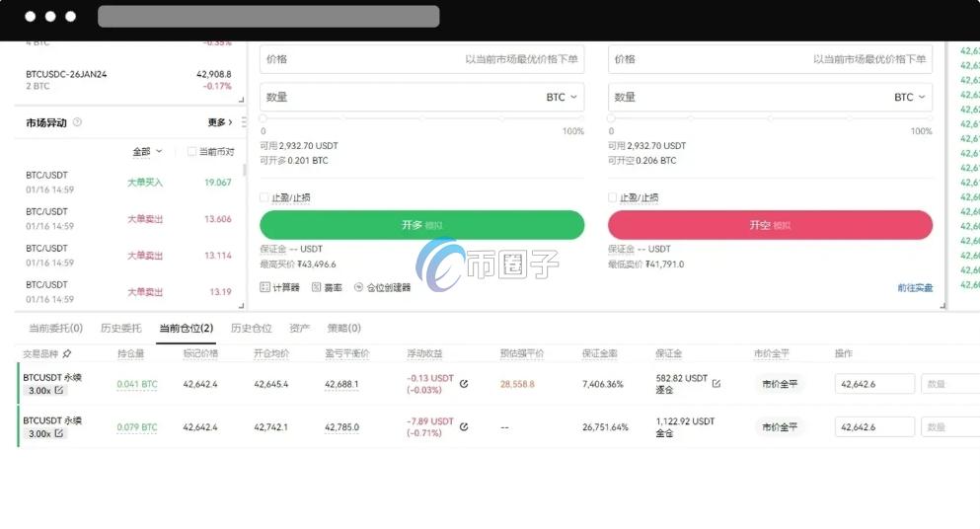Focus the 价格 field in the long form
The height and width of the screenshot is (529, 980).
(x=421, y=59)
